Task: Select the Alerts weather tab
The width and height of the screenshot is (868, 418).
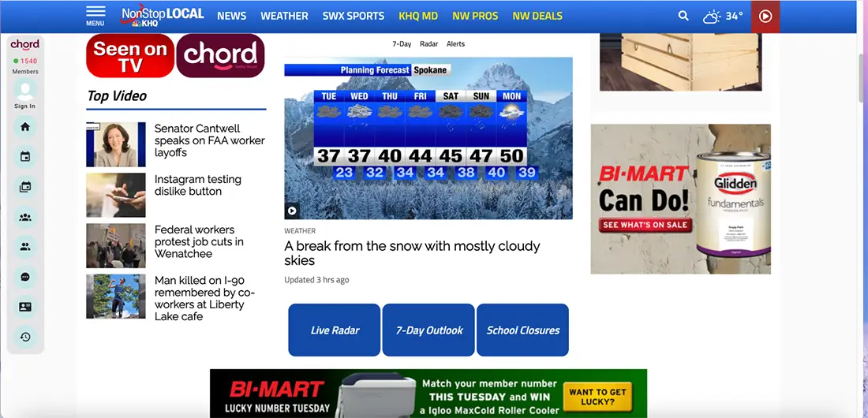Action: [x=455, y=43]
